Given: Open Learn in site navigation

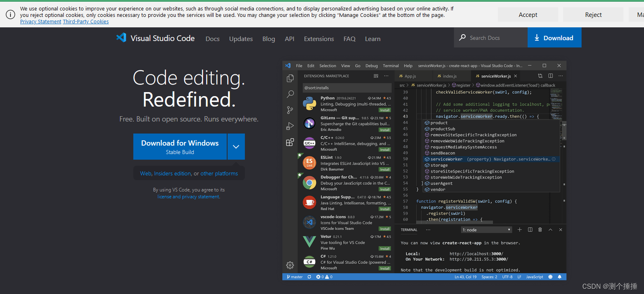Looking at the screenshot, I should 373,39.
